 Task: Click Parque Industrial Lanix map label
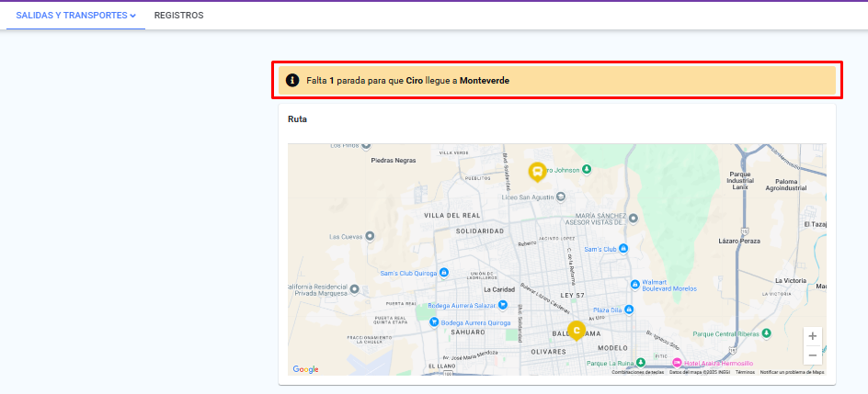(x=740, y=181)
